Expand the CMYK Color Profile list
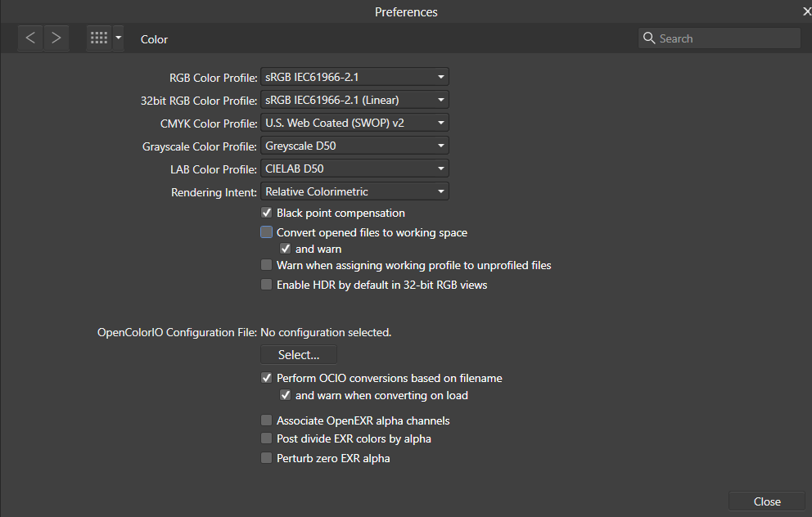 coord(354,124)
